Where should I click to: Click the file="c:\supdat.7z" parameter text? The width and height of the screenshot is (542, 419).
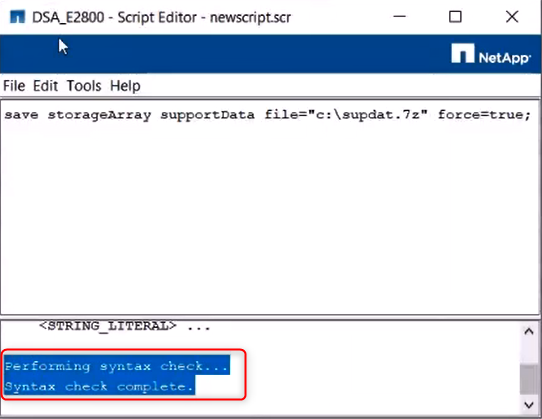click(346, 114)
